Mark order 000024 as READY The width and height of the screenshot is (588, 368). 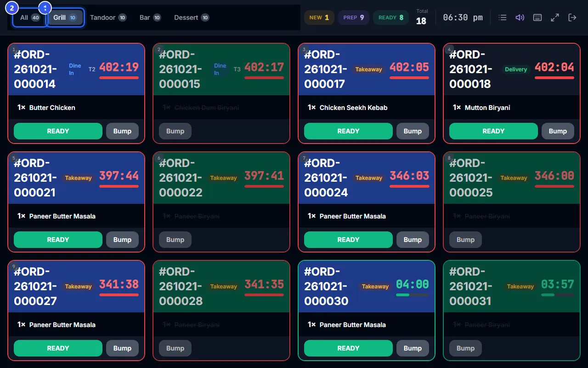[348, 240]
